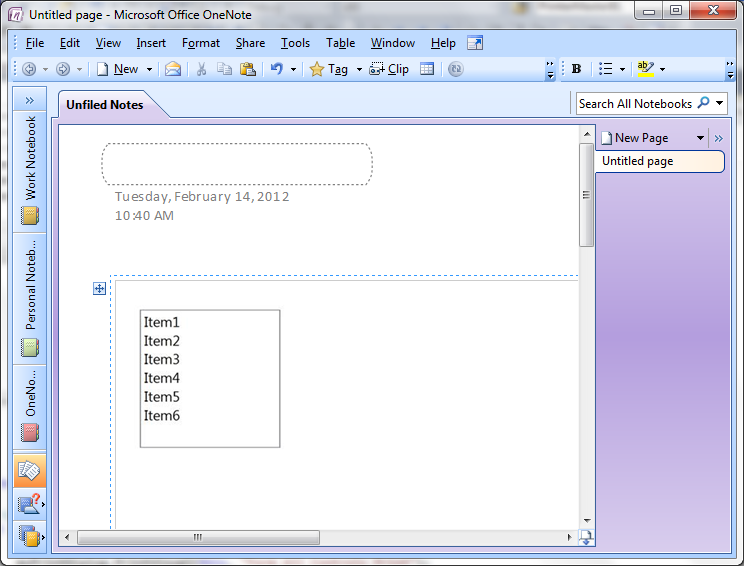Click the page title box
744x566 pixels.
tap(237, 164)
